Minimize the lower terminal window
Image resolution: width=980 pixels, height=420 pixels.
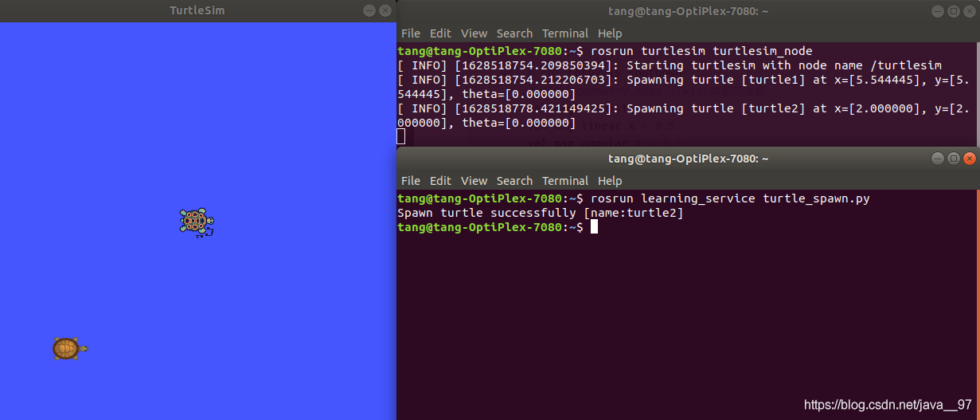tap(938, 158)
